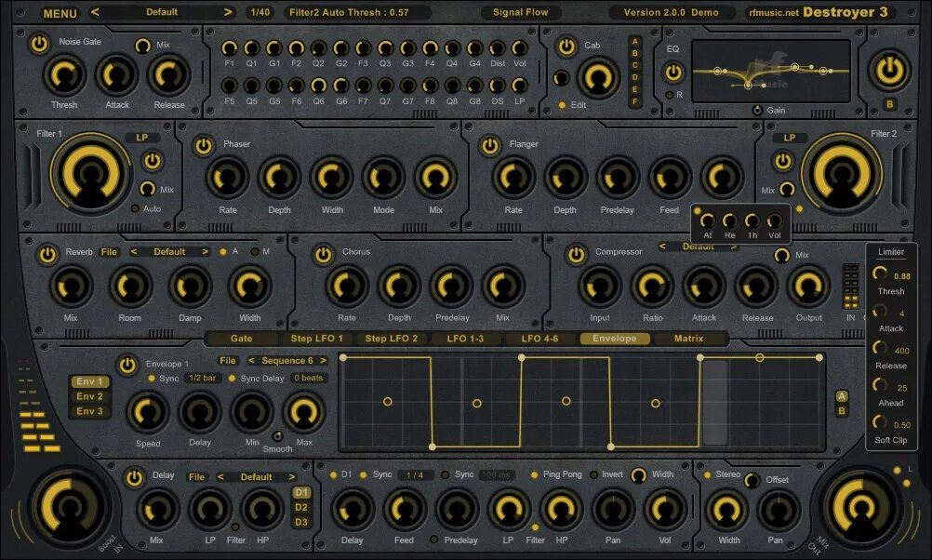932x560 pixels.
Task: Click the Noise Gate Thresh knob
Action: [x=64, y=75]
